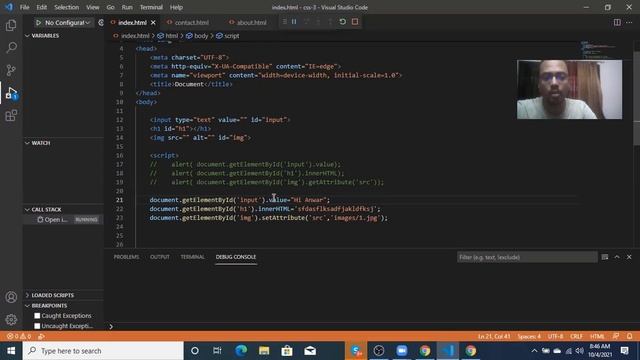Image resolution: width=640 pixels, height=360 pixels.
Task: Open the Selection menu
Action: [67, 7]
